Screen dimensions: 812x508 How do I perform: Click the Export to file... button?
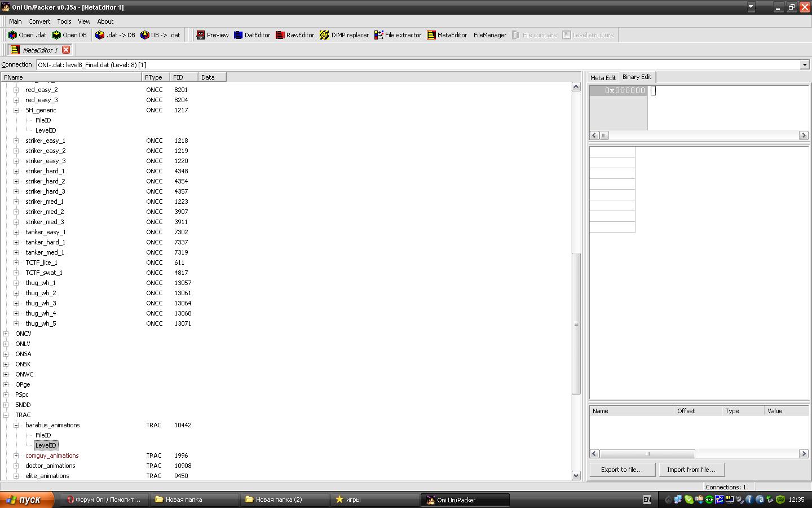click(x=622, y=470)
